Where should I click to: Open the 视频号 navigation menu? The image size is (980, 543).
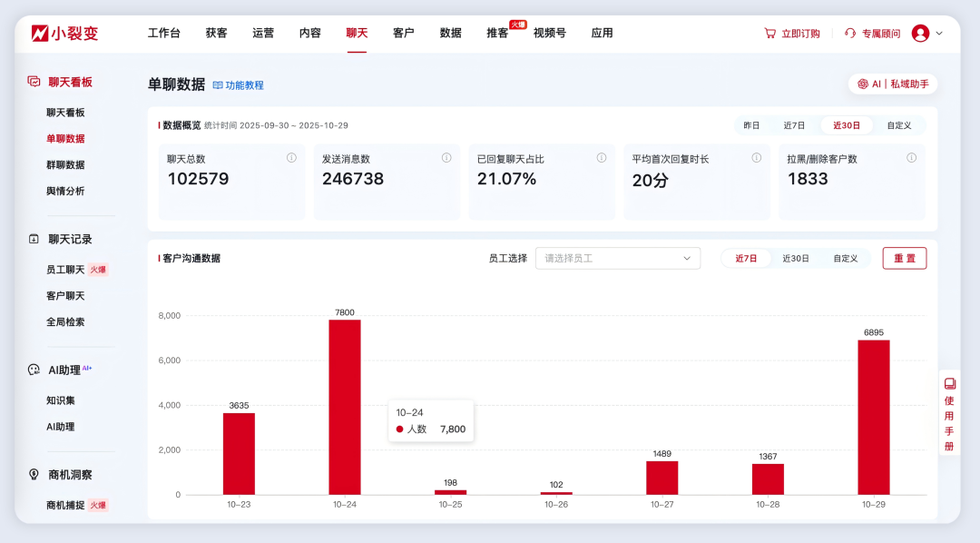coord(549,32)
